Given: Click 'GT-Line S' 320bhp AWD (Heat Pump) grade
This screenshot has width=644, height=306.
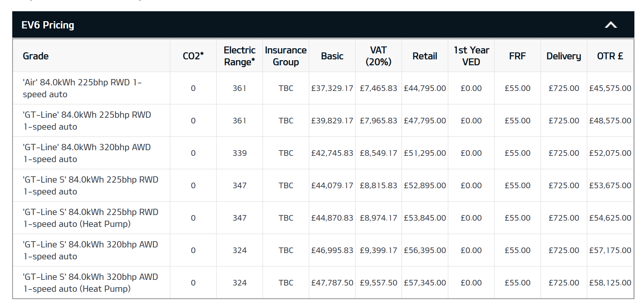Looking at the screenshot, I should 90,283.
